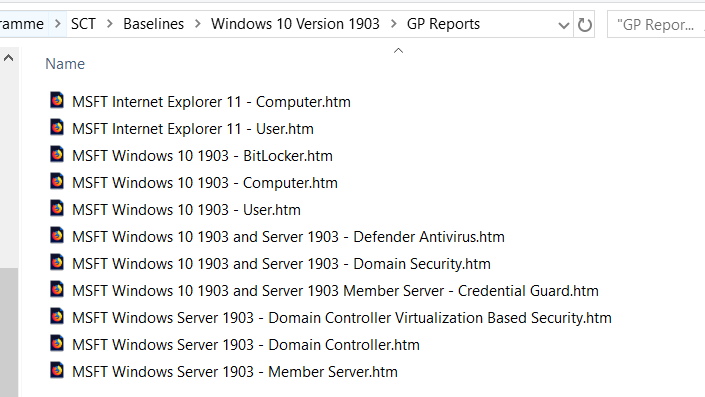
Task: Go to the Baselines folder in breadcrumb
Action: pyautogui.click(x=153, y=24)
